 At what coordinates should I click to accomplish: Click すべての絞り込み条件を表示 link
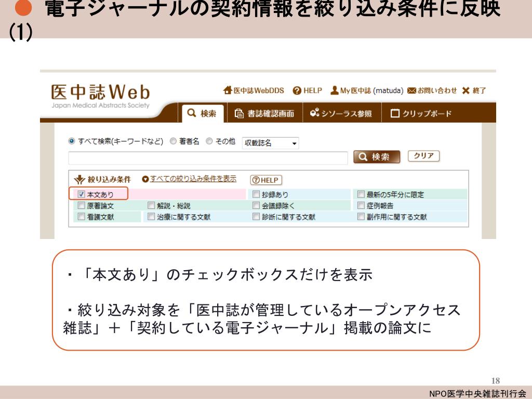[193, 179]
